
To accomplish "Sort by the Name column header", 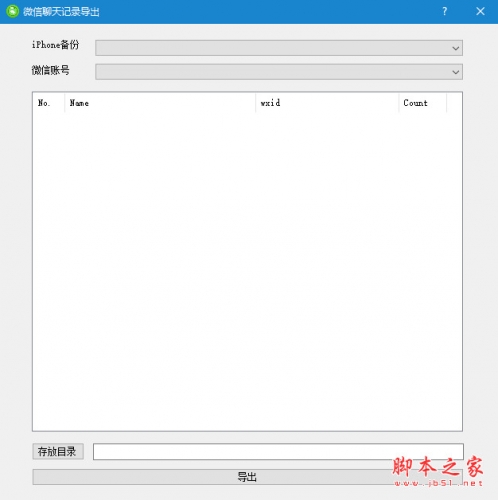I will coord(160,103).
